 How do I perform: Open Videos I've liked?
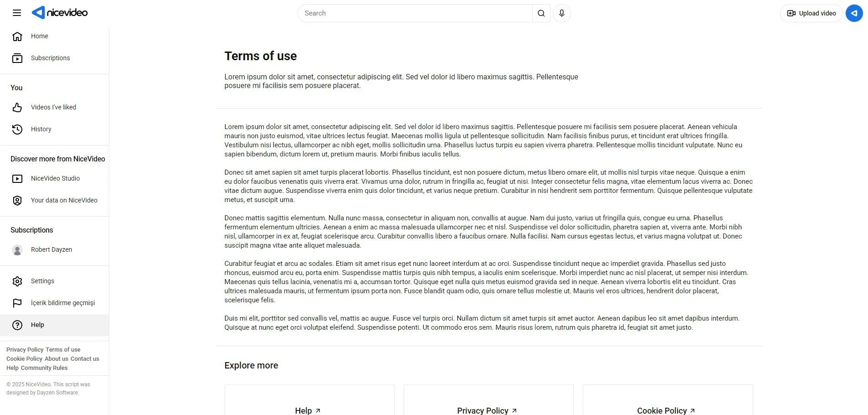click(55, 108)
